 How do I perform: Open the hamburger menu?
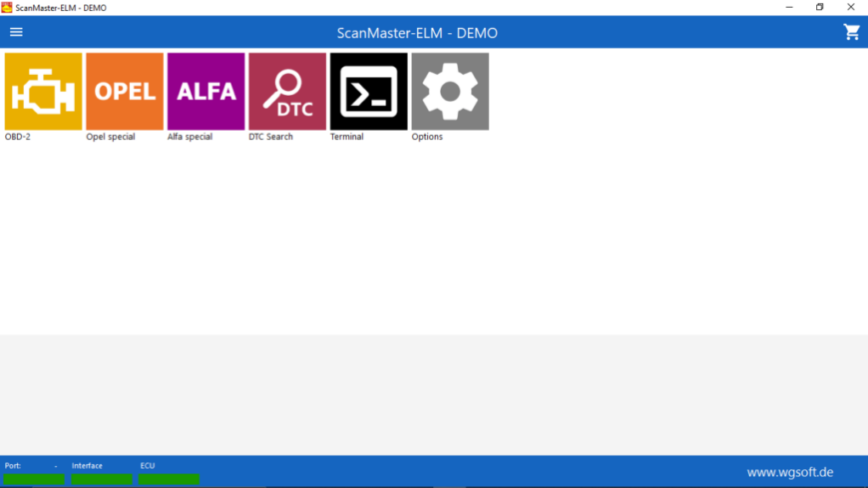pyautogui.click(x=16, y=32)
